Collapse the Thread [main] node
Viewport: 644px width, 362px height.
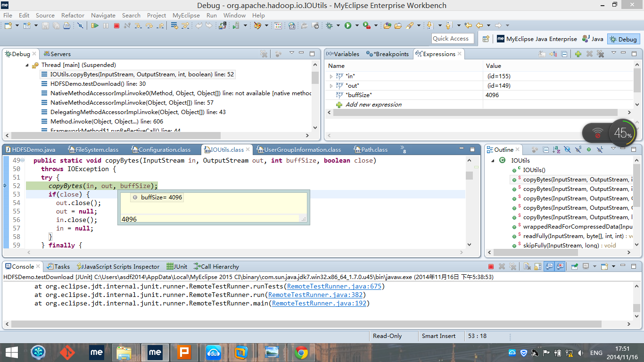27,65
